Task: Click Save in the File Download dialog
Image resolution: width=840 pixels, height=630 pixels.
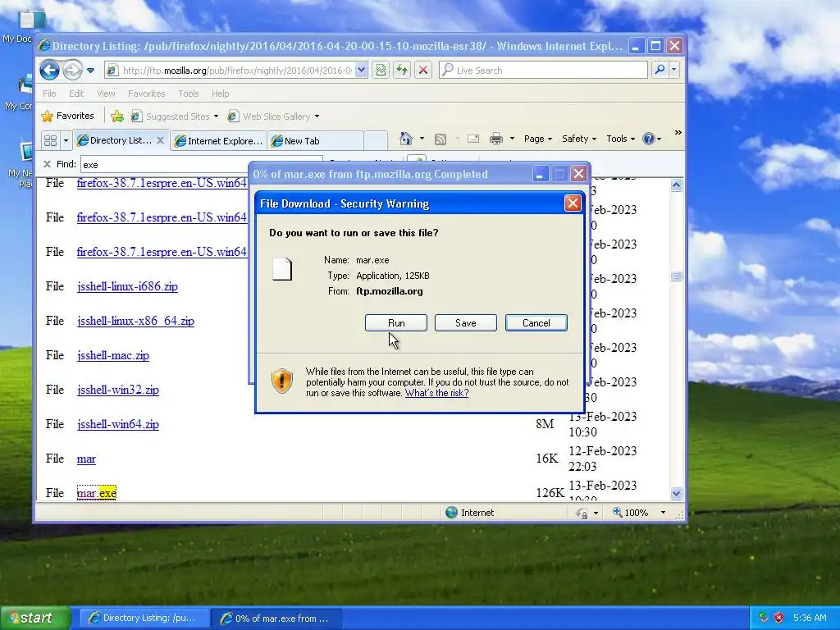Action: pos(466,323)
